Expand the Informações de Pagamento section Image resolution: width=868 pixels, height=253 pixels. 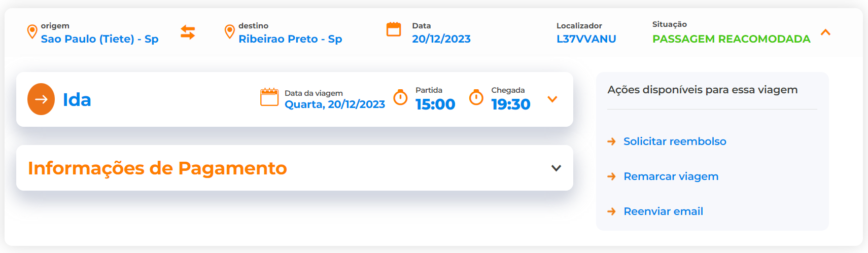tap(556, 168)
